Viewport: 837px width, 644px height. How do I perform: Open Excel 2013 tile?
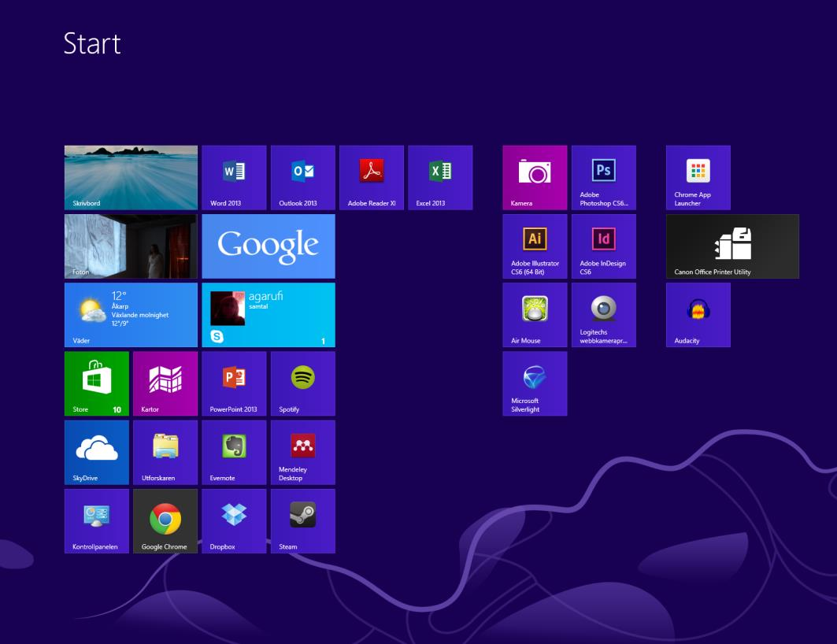pyautogui.click(x=440, y=178)
